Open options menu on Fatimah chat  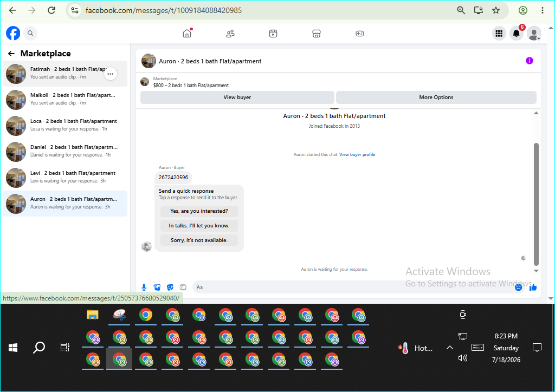(x=111, y=74)
